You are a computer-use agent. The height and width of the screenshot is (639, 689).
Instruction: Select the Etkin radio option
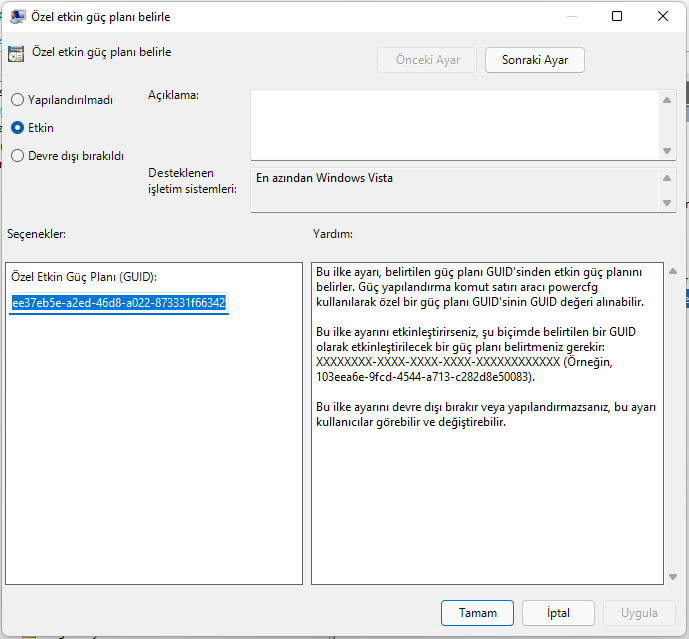(18, 128)
